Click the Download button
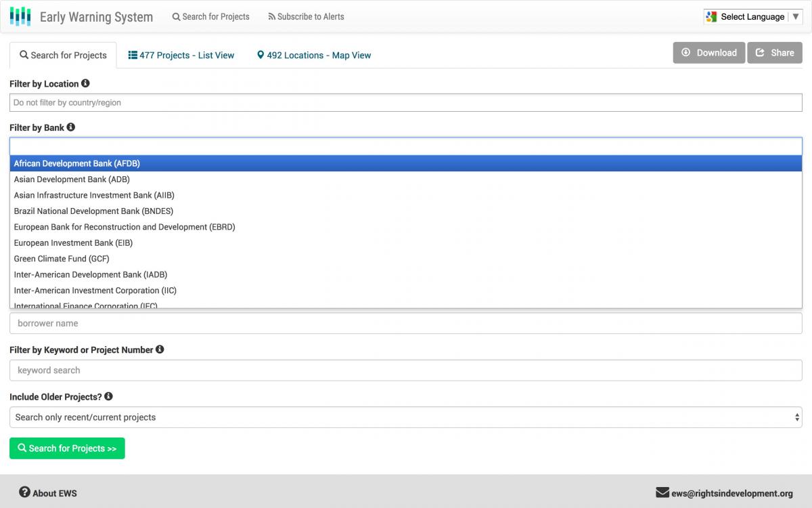Image resolution: width=812 pixels, height=508 pixels. 709,53
